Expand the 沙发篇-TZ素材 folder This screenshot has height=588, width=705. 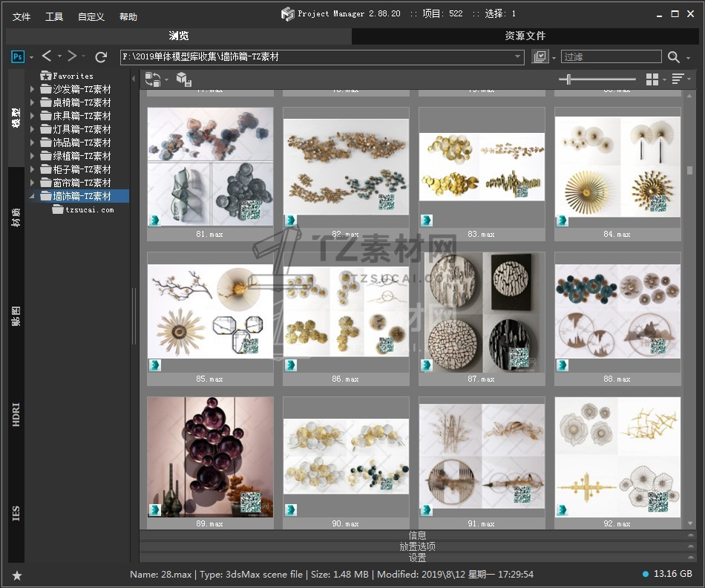(32, 89)
